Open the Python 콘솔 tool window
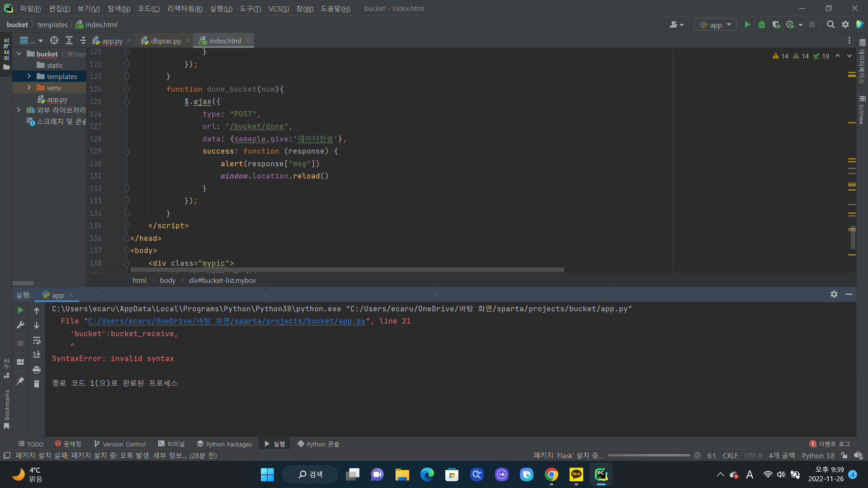The height and width of the screenshot is (488, 868). tap(318, 444)
